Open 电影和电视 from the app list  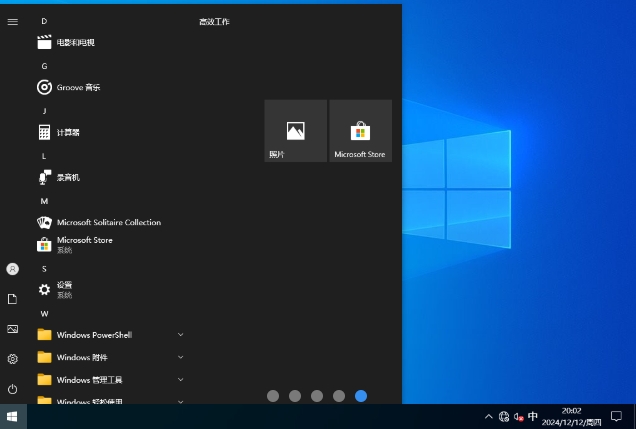tap(75, 43)
